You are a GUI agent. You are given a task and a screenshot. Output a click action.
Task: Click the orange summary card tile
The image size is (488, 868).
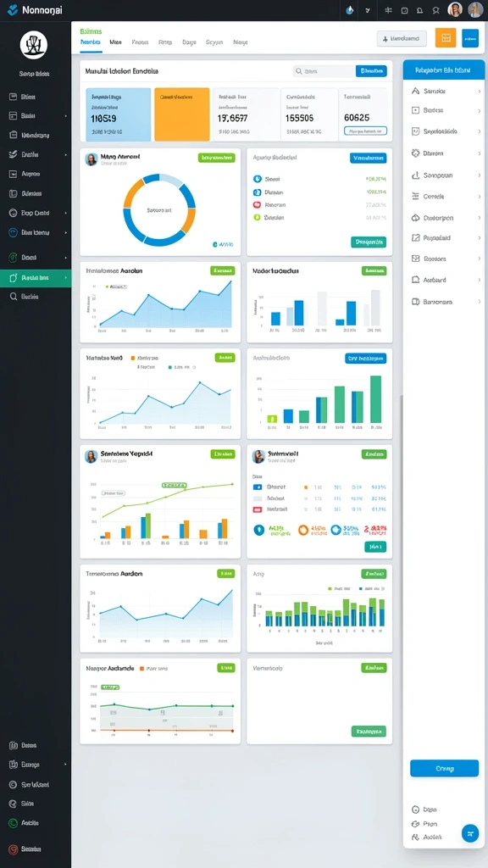coord(182,114)
